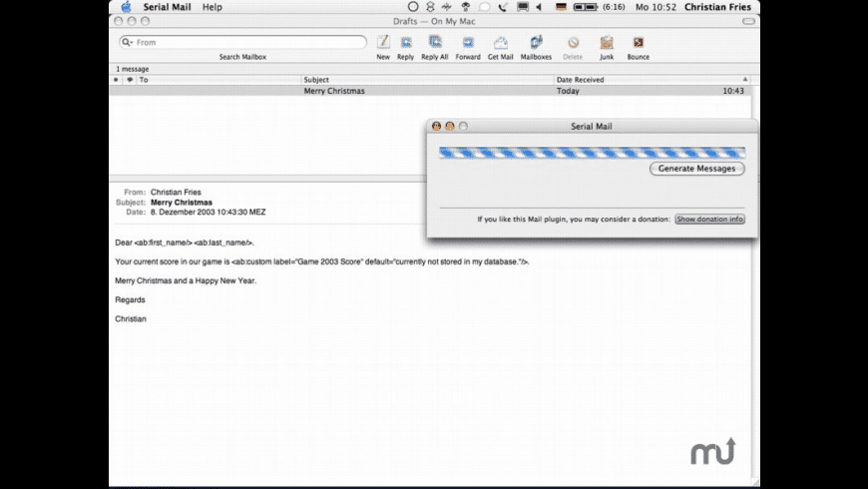This screenshot has width=868, height=489.
Task: Click the volume icon in menu bar
Action: 539,7
